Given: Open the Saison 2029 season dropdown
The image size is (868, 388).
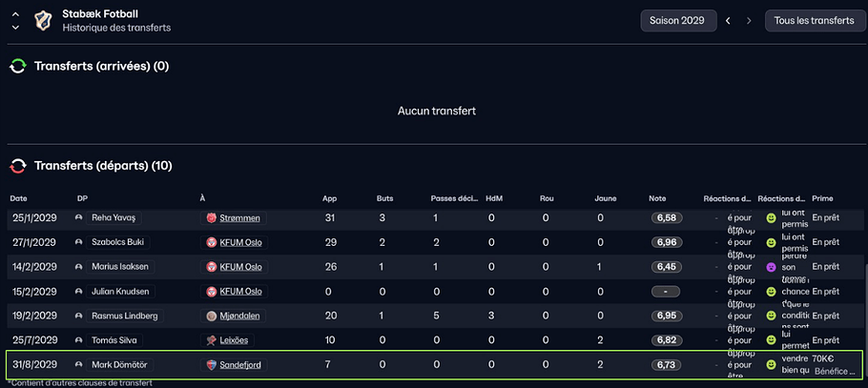Looking at the screenshot, I should [x=677, y=21].
